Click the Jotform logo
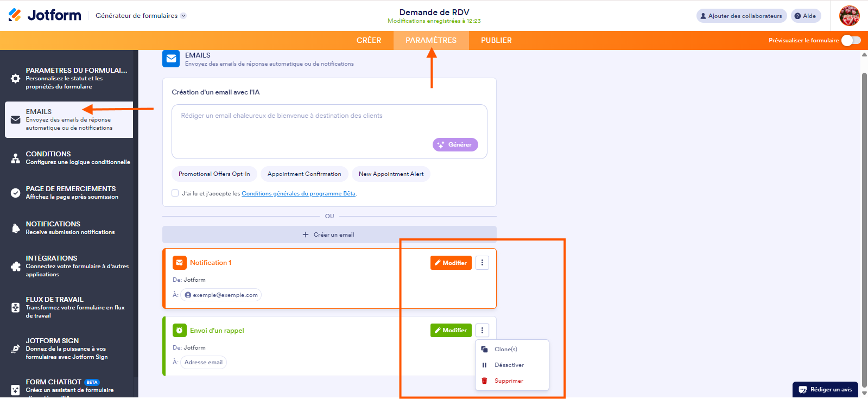The image size is (868, 399). click(45, 15)
